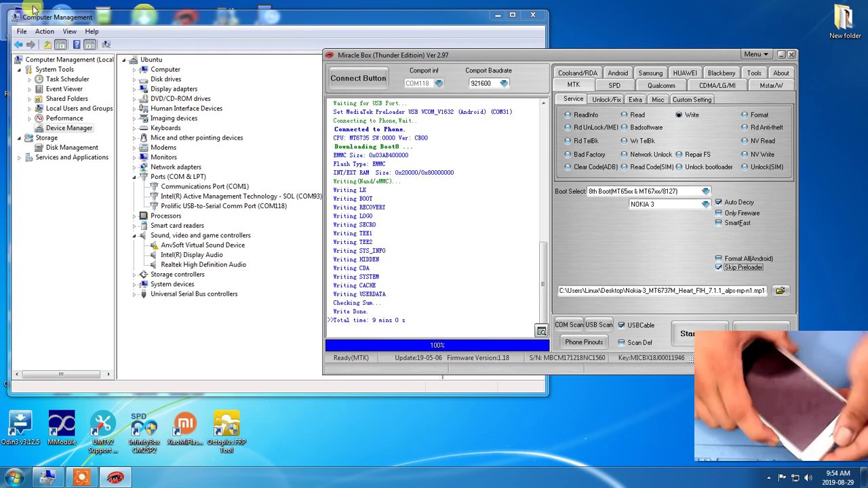Click the console tree horizontal scrollbar
The height and width of the screenshot is (488, 868).
[61, 374]
